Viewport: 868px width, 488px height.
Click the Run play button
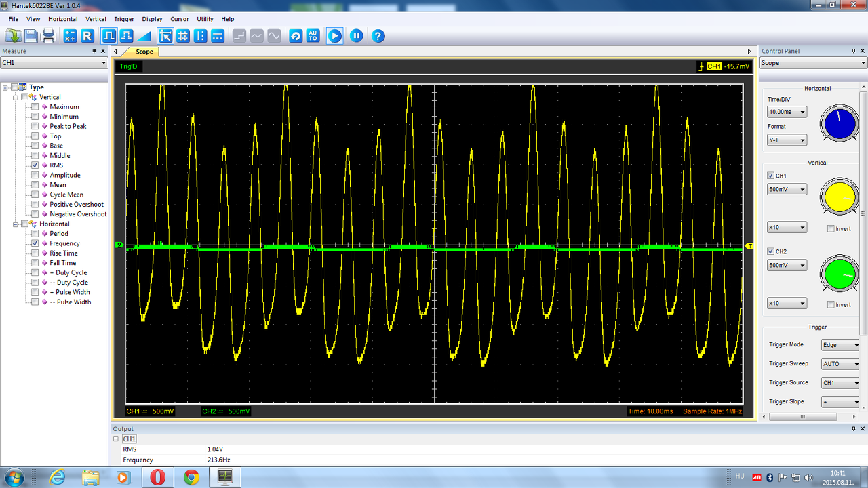335,36
